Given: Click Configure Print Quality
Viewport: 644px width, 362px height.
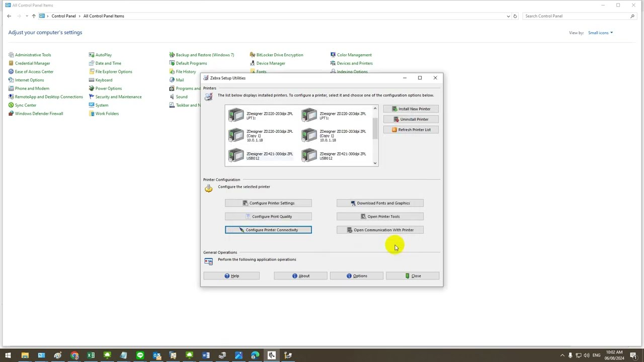Looking at the screenshot, I should [x=268, y=216].
